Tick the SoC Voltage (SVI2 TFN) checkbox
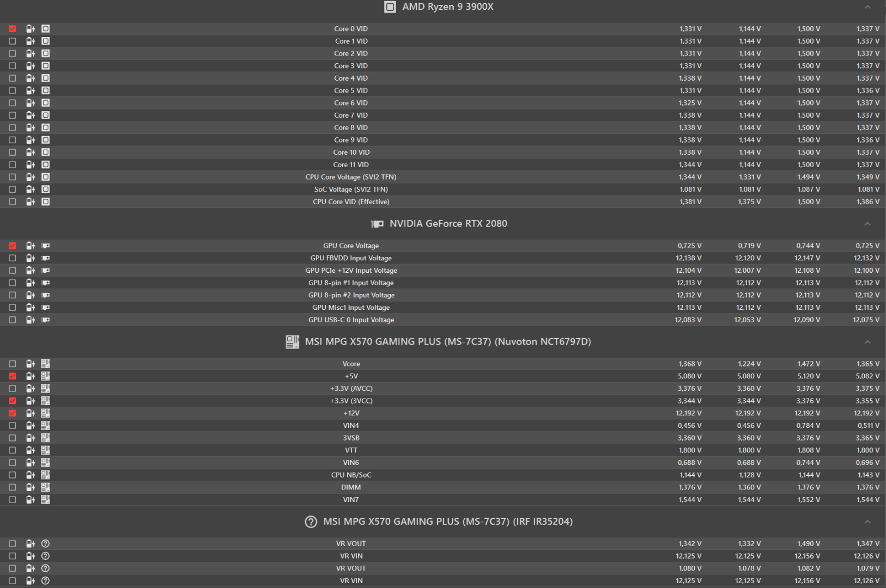 [x=13, y=189]
